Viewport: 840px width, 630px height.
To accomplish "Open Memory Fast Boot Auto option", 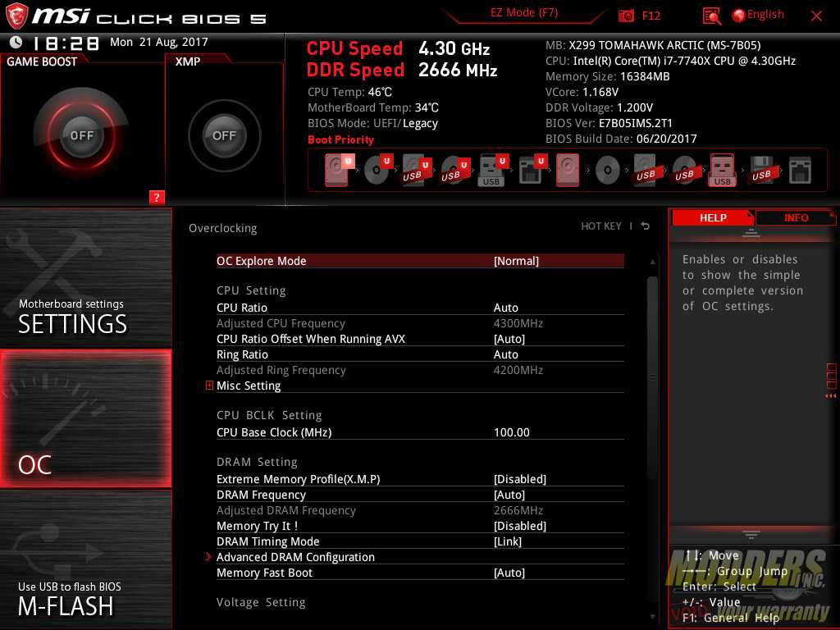I will [420, 572].
